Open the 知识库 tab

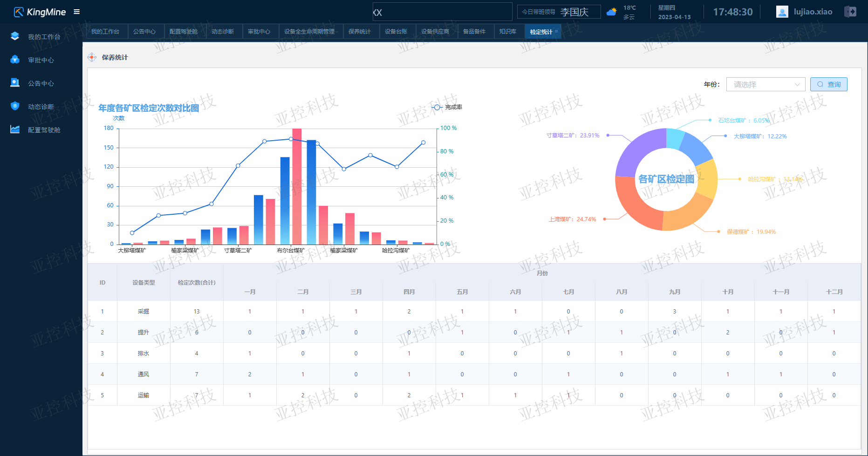pyautogui.click(x=507, y=32)
